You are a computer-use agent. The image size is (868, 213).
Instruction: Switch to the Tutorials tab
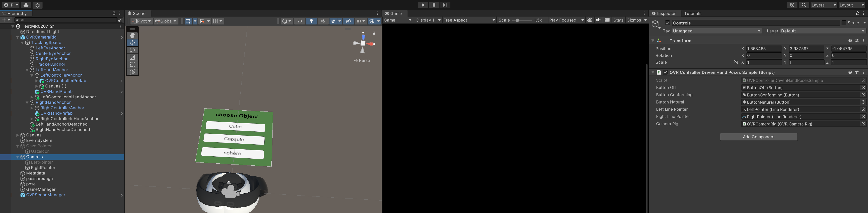(x=693, y=14)
